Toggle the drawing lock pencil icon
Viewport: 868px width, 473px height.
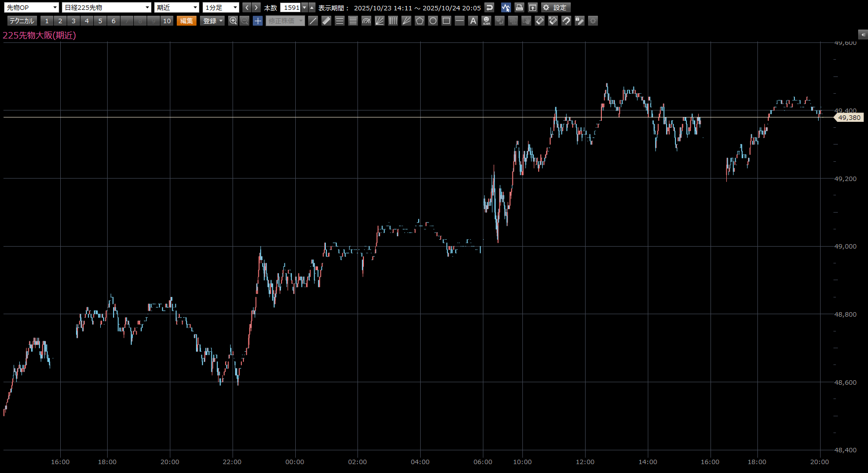click(x=580, y=21)
